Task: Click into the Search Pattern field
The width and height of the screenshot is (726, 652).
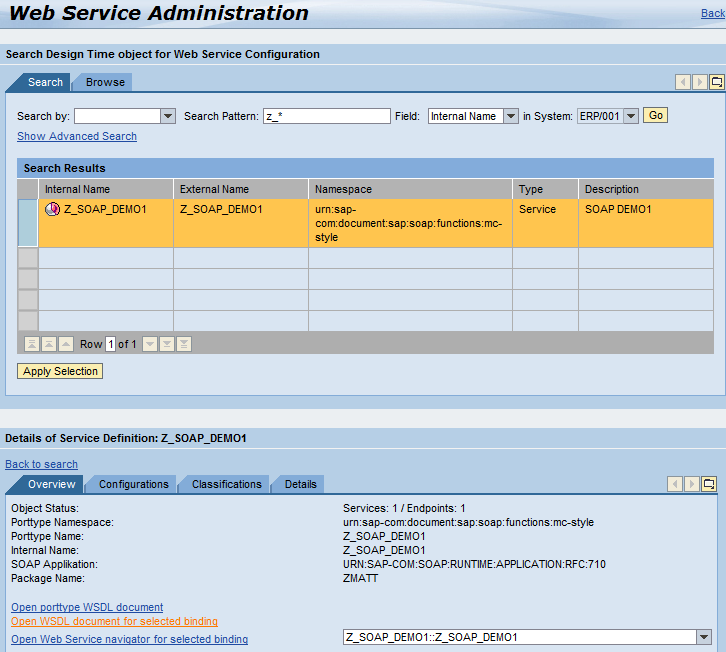Action: pyautogui.click(x=326, y=117)
